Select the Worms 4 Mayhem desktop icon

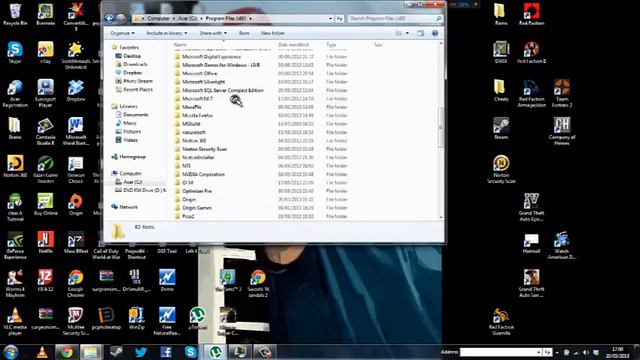tap(15, 284)
